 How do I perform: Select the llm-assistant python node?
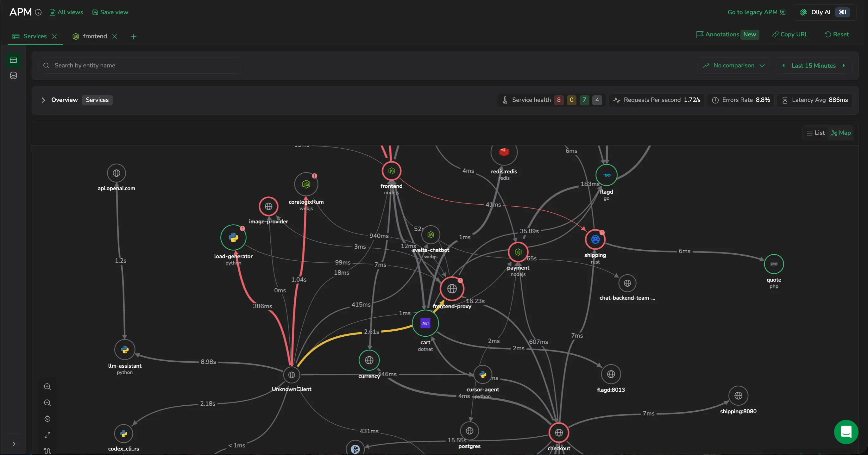click(125, 350)
